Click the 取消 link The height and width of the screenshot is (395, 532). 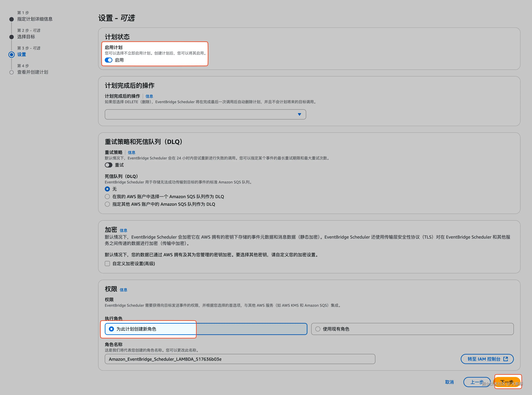click(x=449, y=382)
